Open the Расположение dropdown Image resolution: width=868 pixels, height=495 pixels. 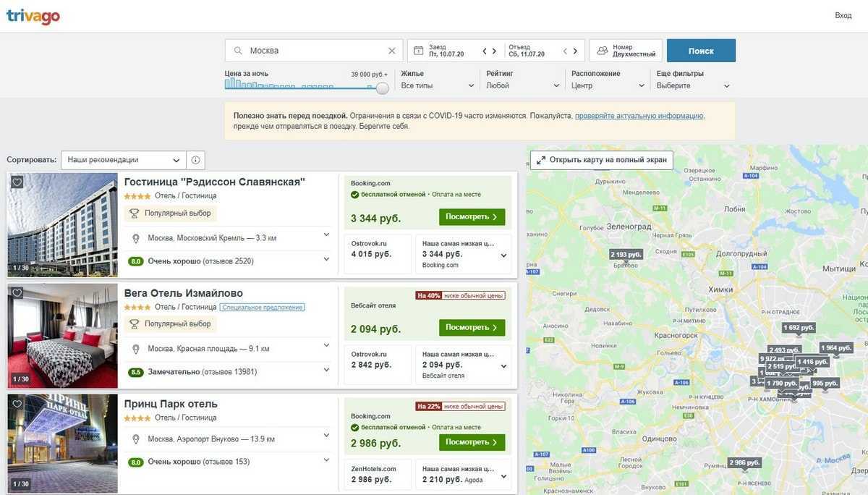click(x=608, y=85)
